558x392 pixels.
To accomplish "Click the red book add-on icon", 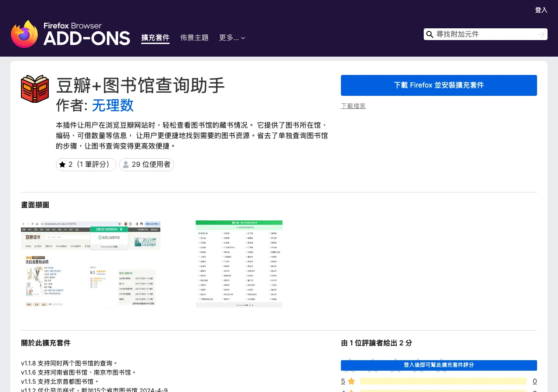I will (x=35, y=89).
